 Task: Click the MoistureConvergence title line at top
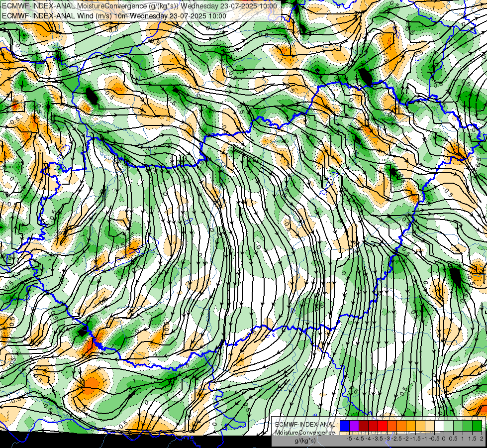(x=139, y=6)
